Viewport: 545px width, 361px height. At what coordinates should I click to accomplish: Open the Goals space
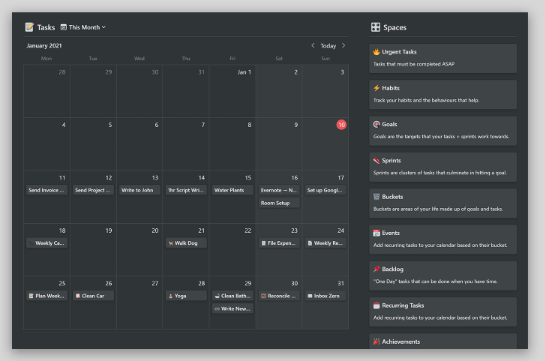(443, 131)
